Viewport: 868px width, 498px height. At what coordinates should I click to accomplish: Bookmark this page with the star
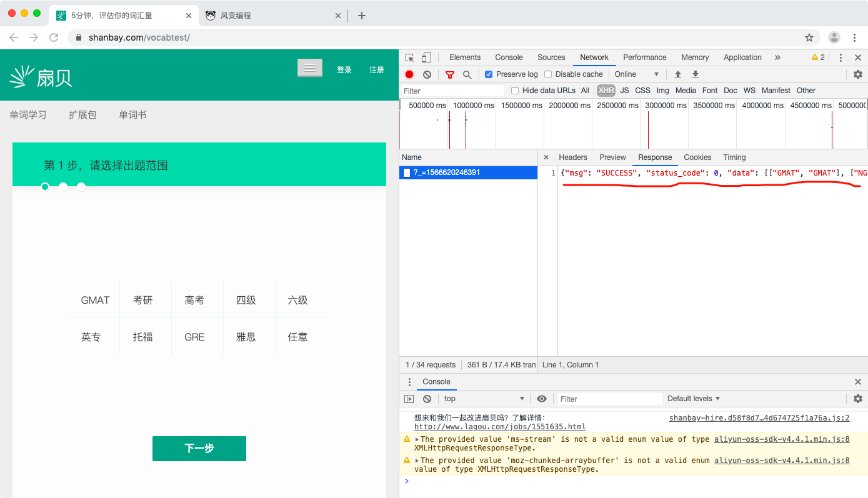click(x=809, y=37)
